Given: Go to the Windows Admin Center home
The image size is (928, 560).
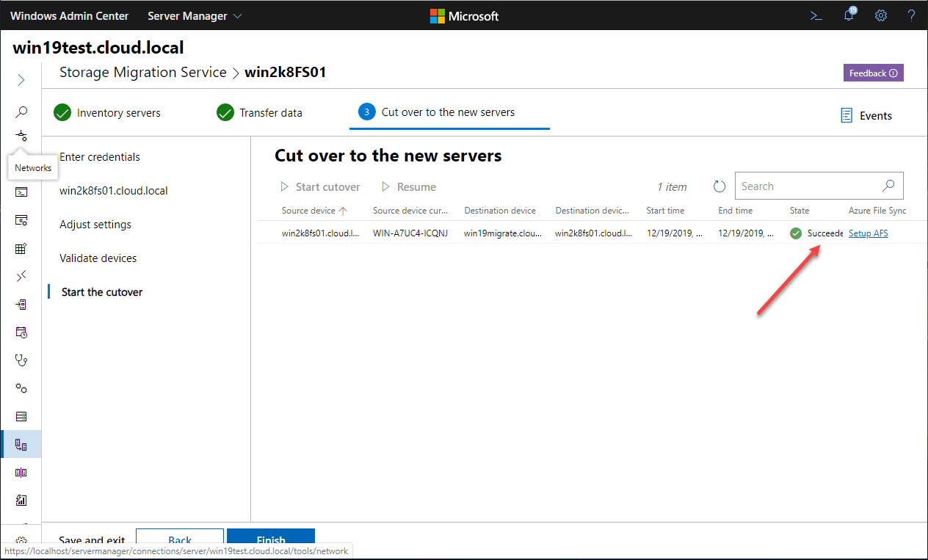Looking at the screenshot, I should (69, 15).
